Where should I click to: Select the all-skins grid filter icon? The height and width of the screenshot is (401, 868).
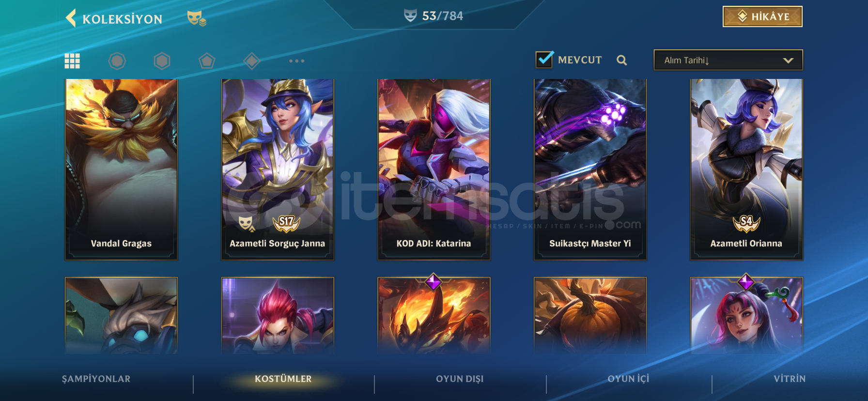point(72,61)
